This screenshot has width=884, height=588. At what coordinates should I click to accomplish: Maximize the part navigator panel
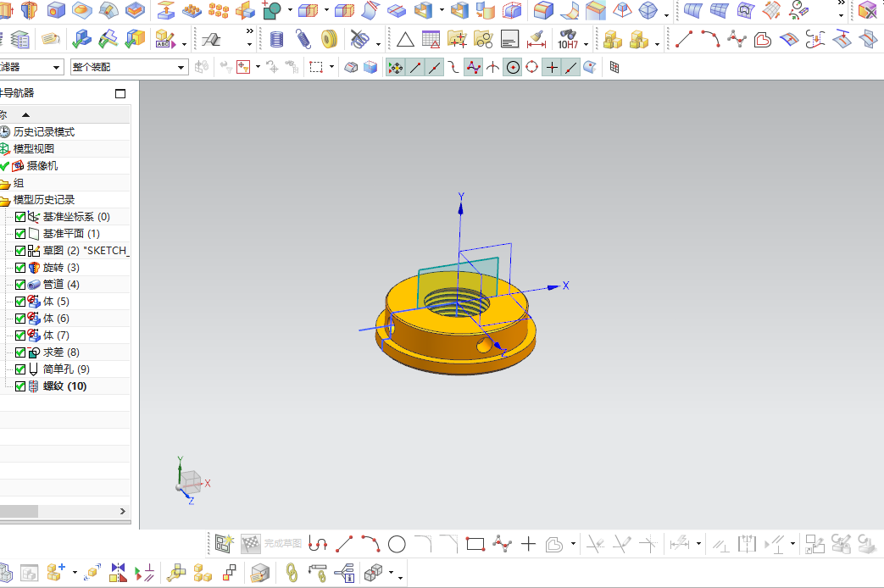coord(120,93)
